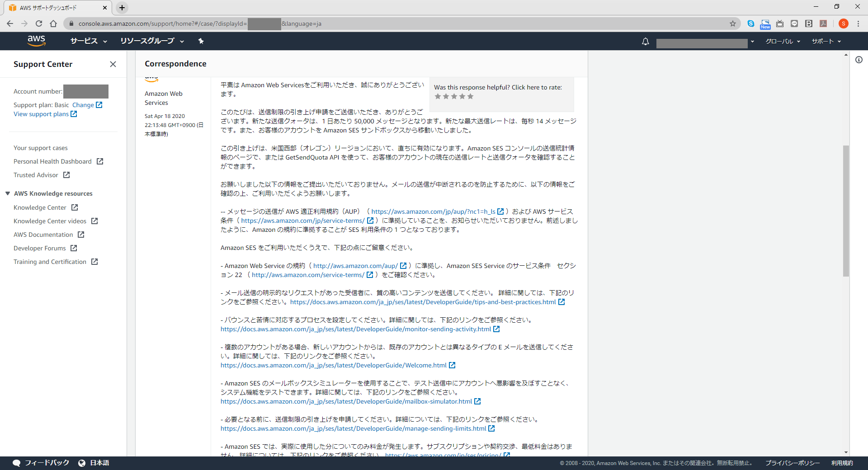Rate the response two stars
The width and height of the screenshot is (868, 470).
(x=446, y=96)
